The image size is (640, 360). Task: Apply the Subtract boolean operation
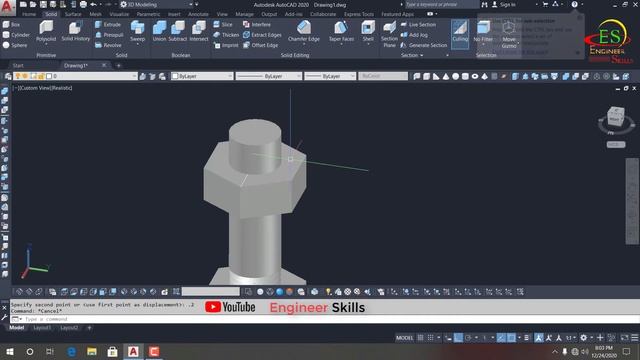pyautogui.click(x=178, y=31)
